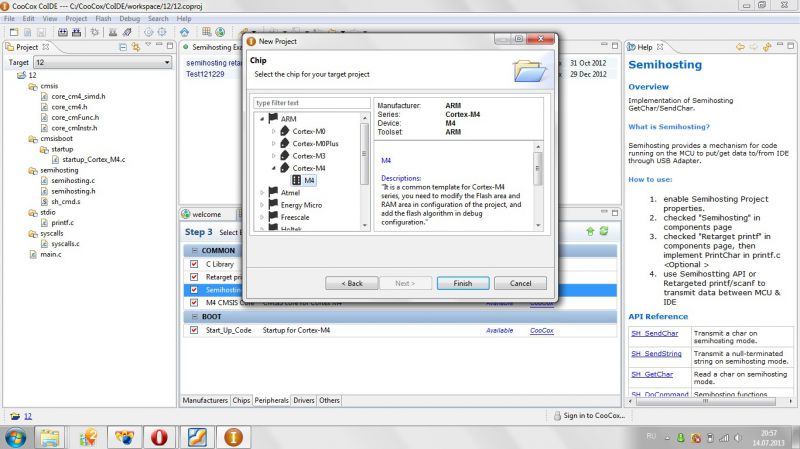Image resolution: width=800 pixels, height=449 pixels.
Task: Uncheck the Start_Up_Code checkbox
Action: [194, 330]
